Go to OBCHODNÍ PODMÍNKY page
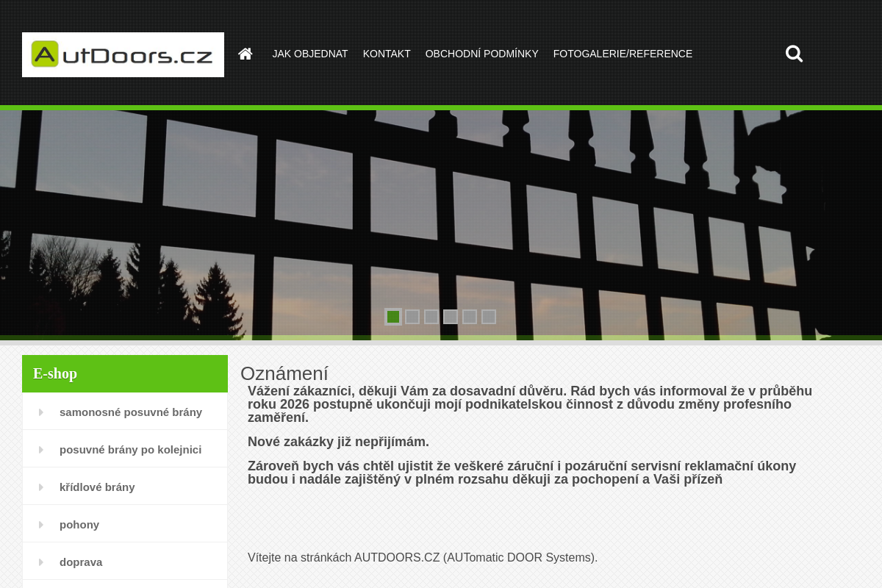The height and width of the screenshot is (588, 882). click(482, 54)
